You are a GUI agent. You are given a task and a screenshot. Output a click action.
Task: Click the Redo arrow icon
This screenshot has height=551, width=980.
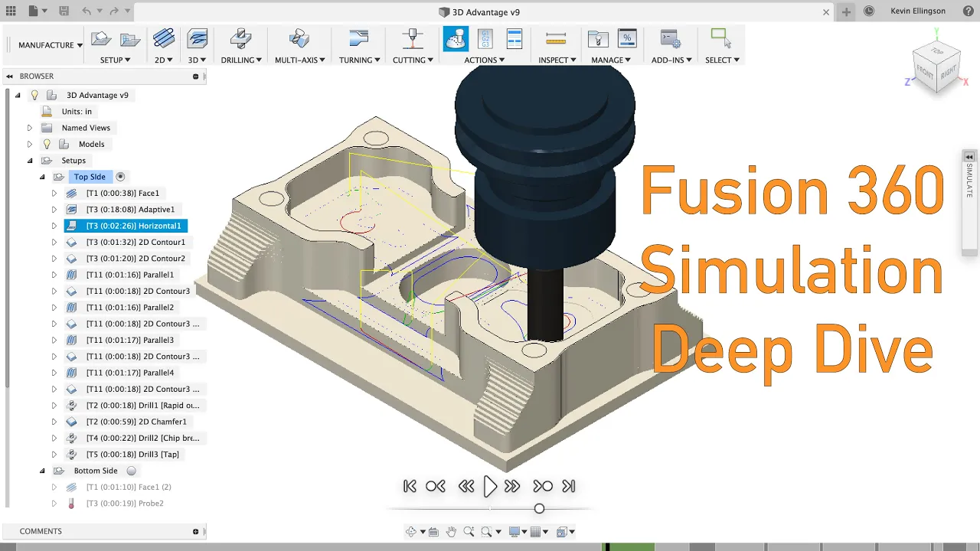click(113, 11)
